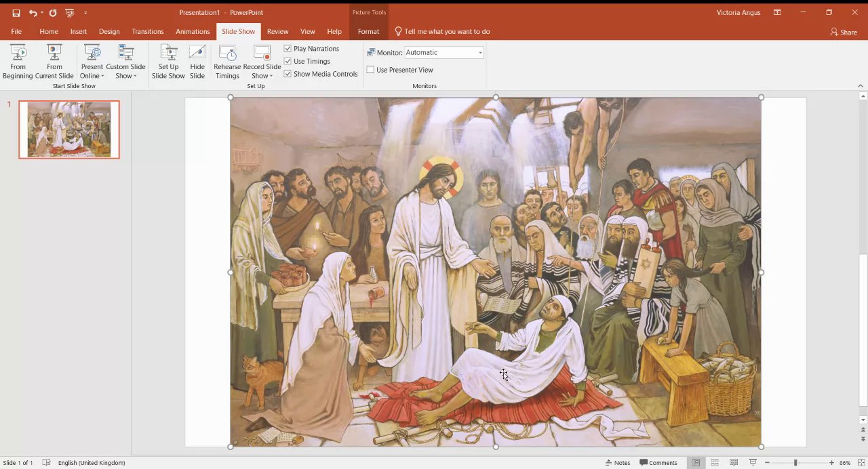Image resolution: width=868 pixels, height=469 pixels.
Task: Uncheck Play Narrations checkbox
Action: 288,49
